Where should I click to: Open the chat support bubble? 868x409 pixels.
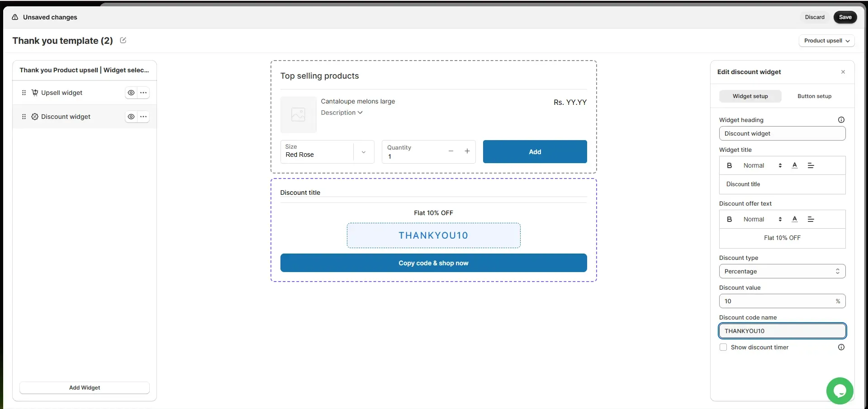[840, 391]
